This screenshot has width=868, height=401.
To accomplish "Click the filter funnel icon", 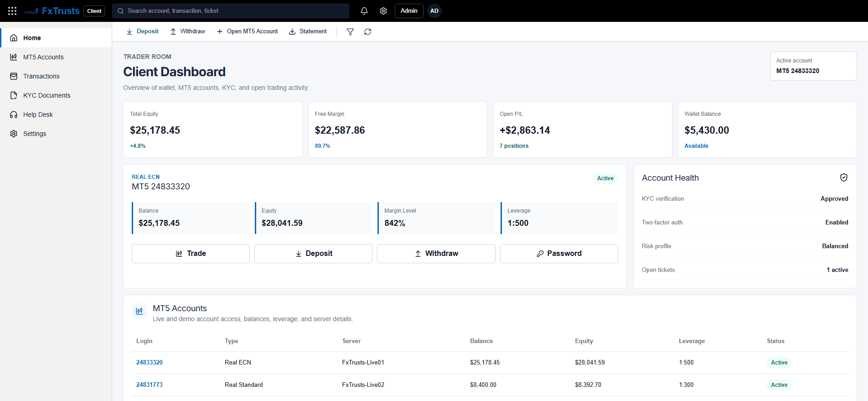I will point(350,31).
